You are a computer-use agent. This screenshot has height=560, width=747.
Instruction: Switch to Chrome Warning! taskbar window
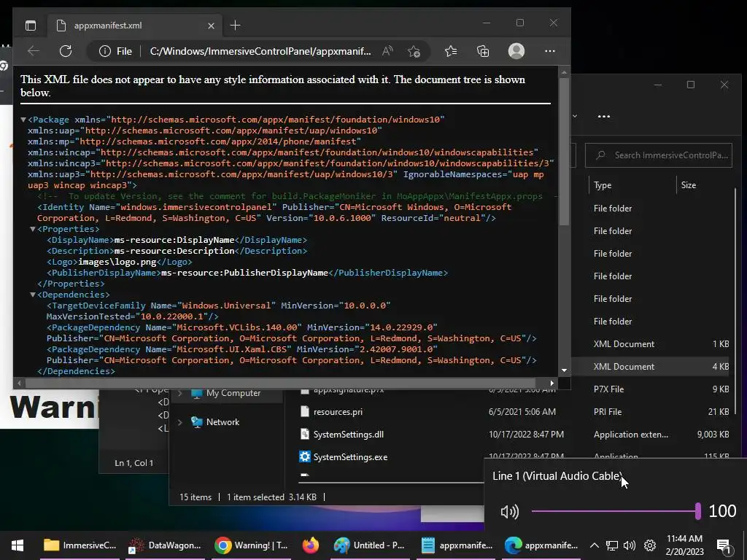pos(251,545)
